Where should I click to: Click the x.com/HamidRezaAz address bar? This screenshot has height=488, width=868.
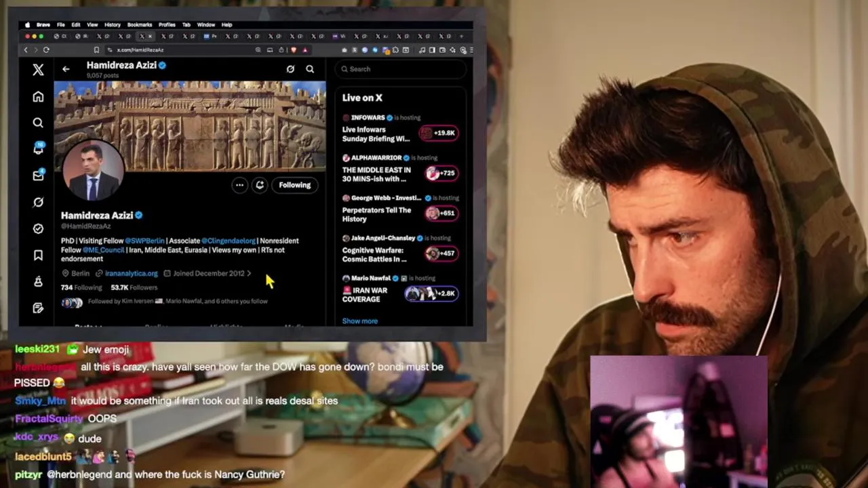point(183,49)
